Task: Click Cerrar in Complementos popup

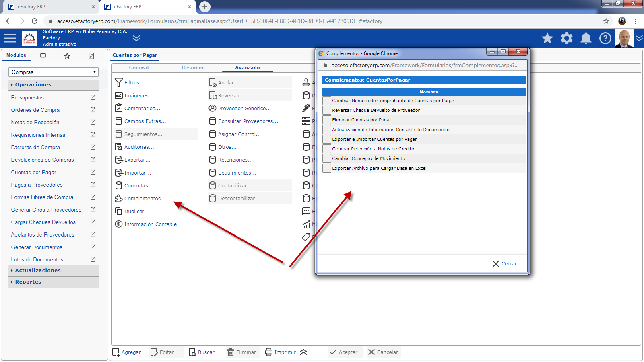Action: (505, 264)
